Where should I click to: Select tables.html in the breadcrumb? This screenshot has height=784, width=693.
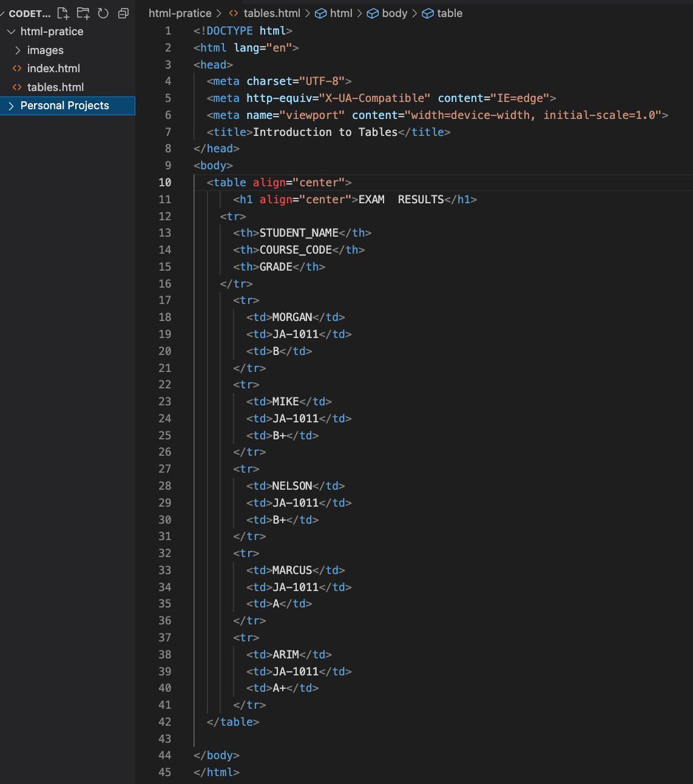point(271,13)
